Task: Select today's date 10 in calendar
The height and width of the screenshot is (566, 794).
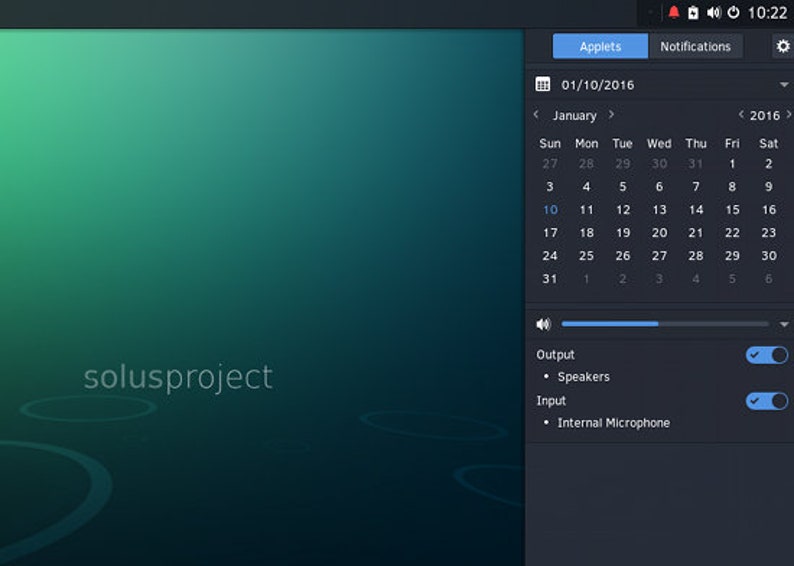Action: point(550,210)
